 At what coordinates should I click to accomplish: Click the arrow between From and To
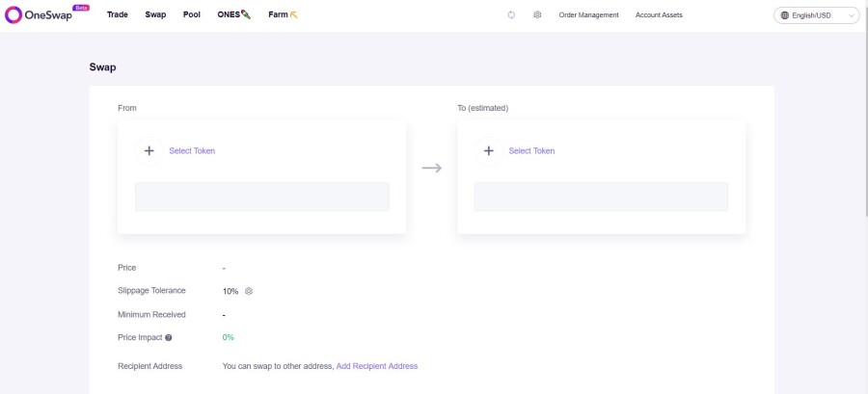tap(432, 168)
